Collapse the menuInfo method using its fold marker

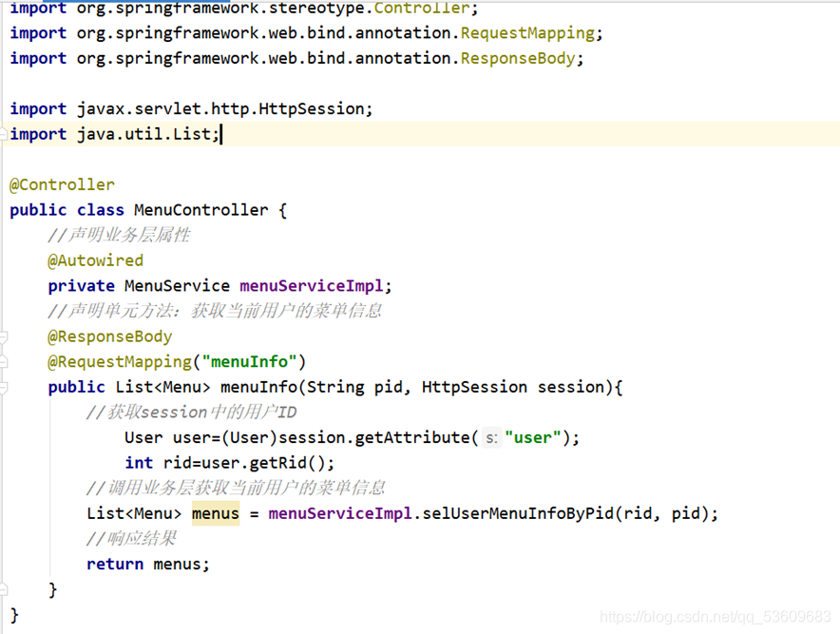click(x=3, y=388)
